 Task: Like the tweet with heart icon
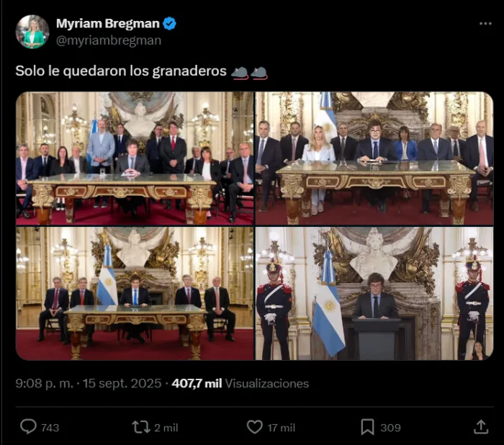click(x=255, y=427)
